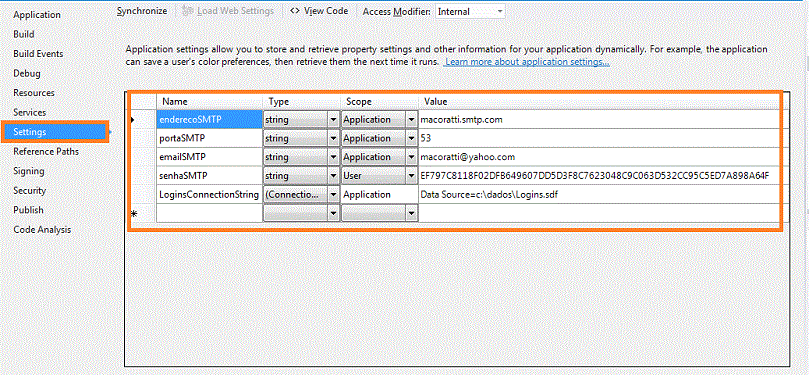Image resolution: width=809 pixels, height=375 pixels.
Task: Open the Code Analysis tab
Action: (x=42, y=230)
